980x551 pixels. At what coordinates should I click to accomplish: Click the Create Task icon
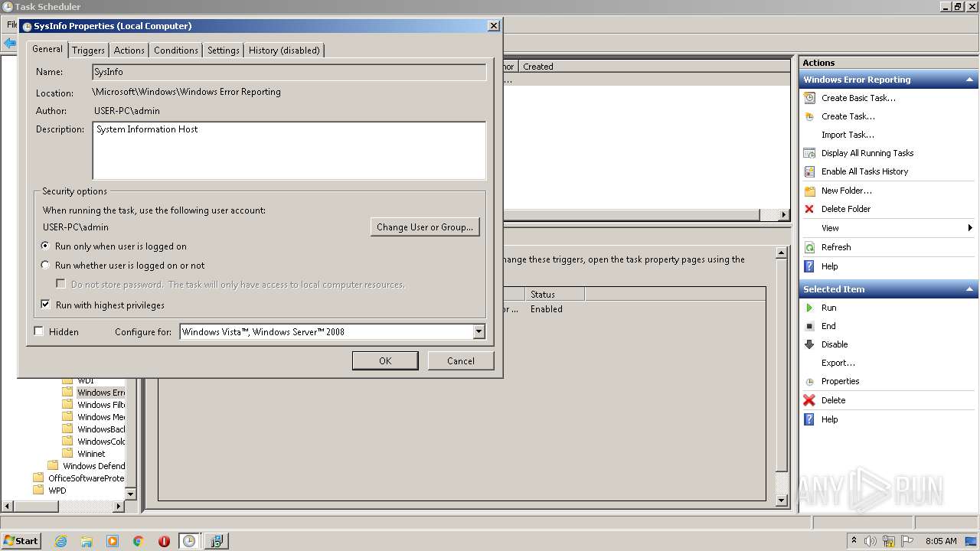[809, 116]
